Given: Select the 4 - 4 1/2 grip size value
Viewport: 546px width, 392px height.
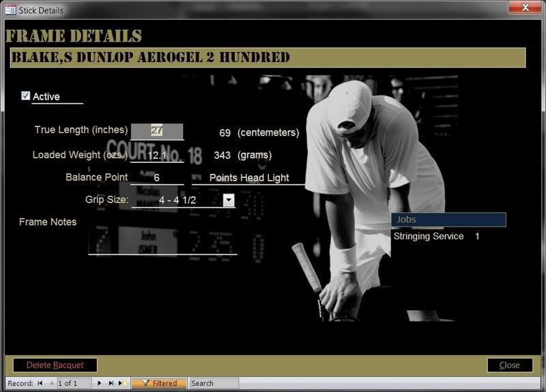Looking at the screenshot, I should click(177, 200).
